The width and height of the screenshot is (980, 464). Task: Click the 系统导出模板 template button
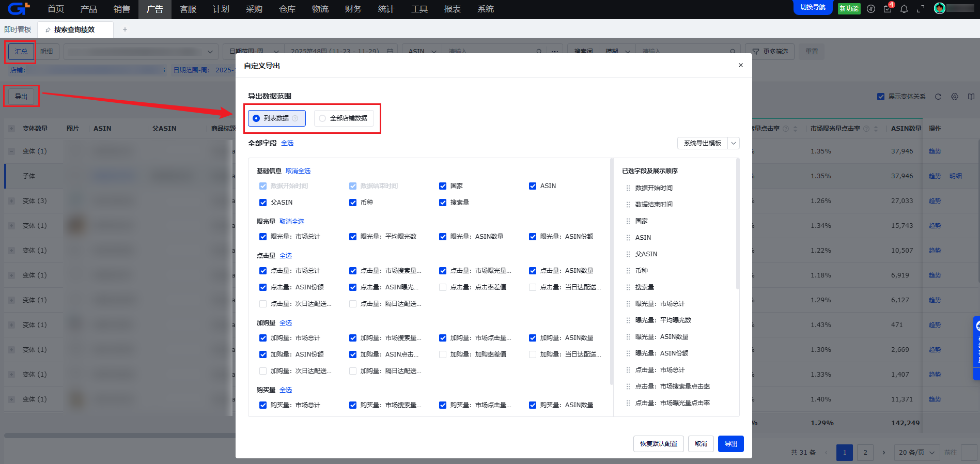click(x=702, y=143)
